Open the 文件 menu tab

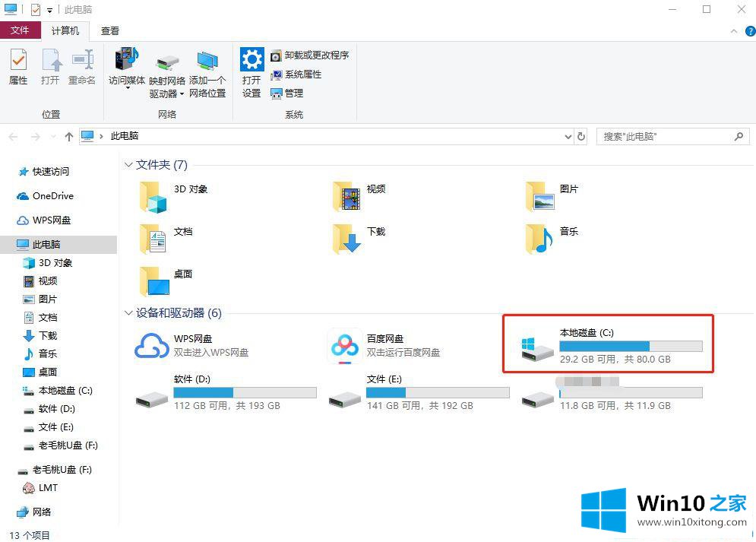point(21,30)
